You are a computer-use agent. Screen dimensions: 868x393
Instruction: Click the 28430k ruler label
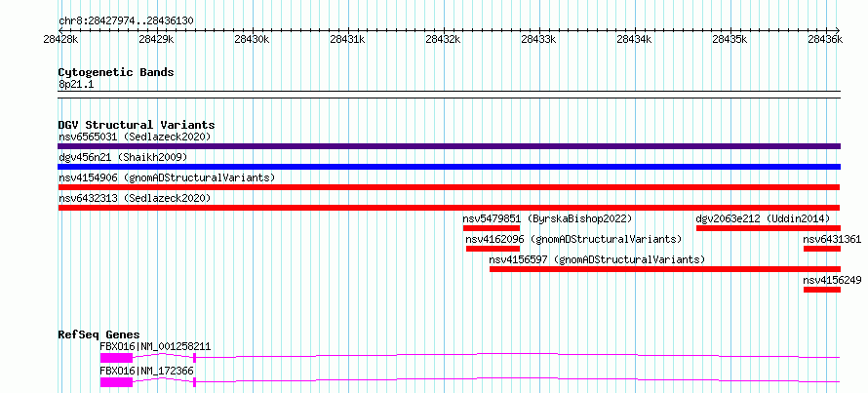pyautogui.click(x=252, y=39)
